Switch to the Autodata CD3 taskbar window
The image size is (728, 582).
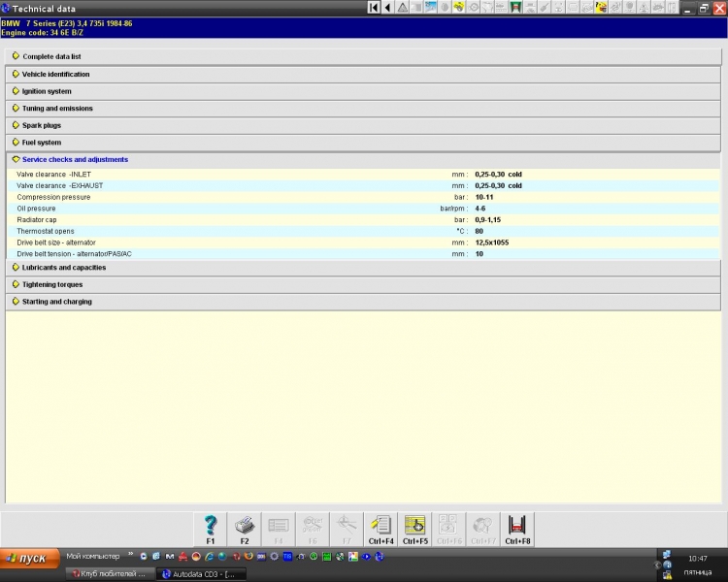[x=200, y=574]
